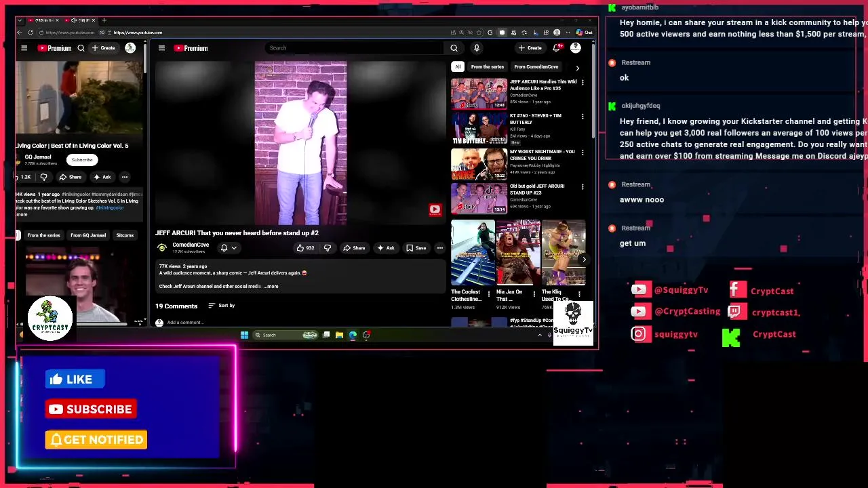Expand the In Living Color description with ...more

22,214
